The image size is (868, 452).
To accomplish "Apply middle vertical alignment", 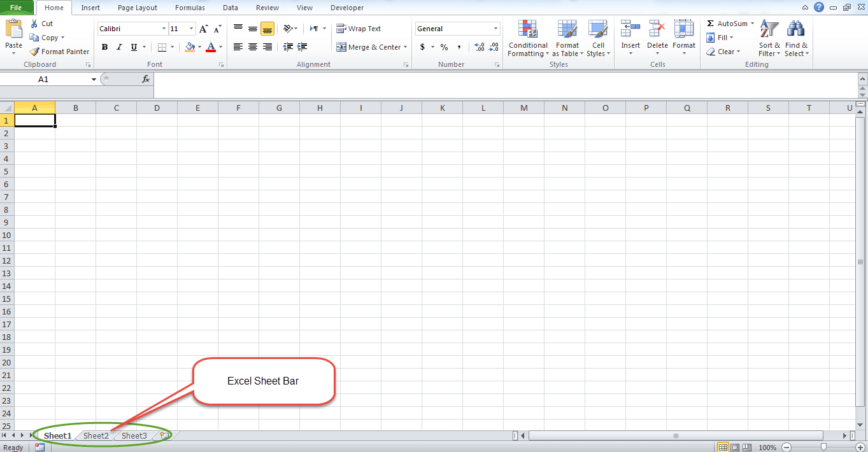I will click(x=253, y=28).
